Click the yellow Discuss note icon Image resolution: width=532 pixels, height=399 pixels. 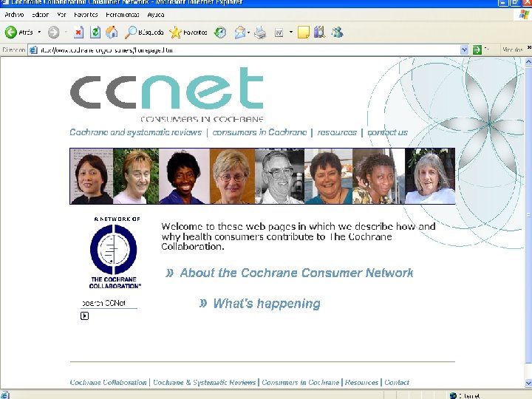pos(304,33)
